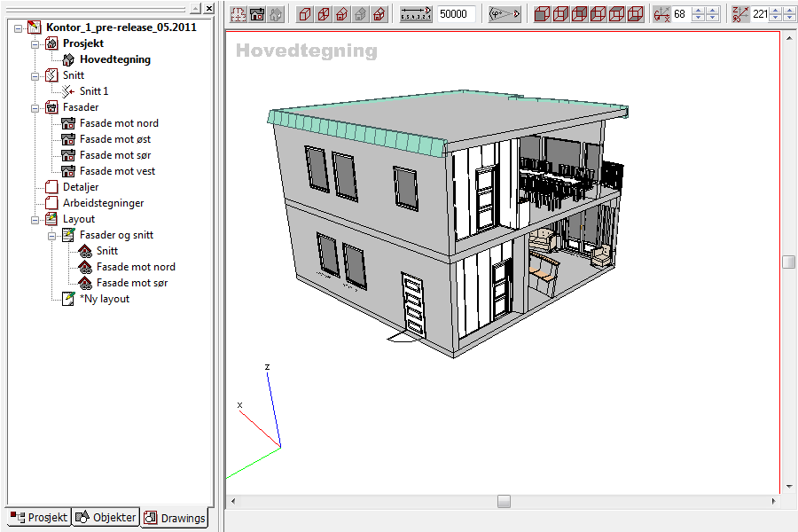The width and height of the screenshot is (798, 532).
Task: Increase 221 value with first stepper up arrow
Action: coord(776,10)
